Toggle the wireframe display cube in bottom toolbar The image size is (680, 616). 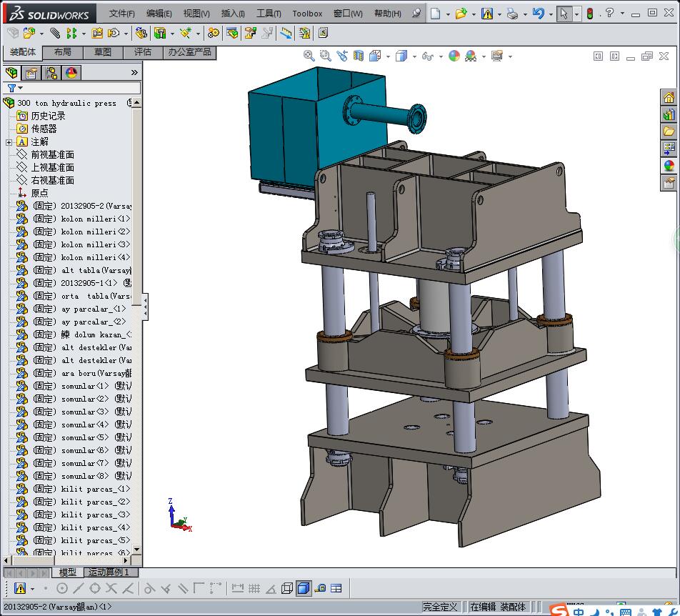[286, 588]
